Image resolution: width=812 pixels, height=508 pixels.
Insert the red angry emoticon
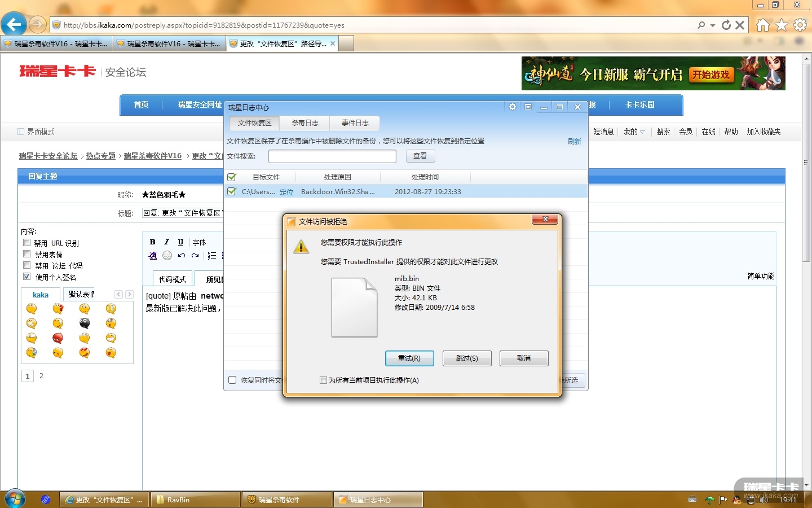[58, 338]
